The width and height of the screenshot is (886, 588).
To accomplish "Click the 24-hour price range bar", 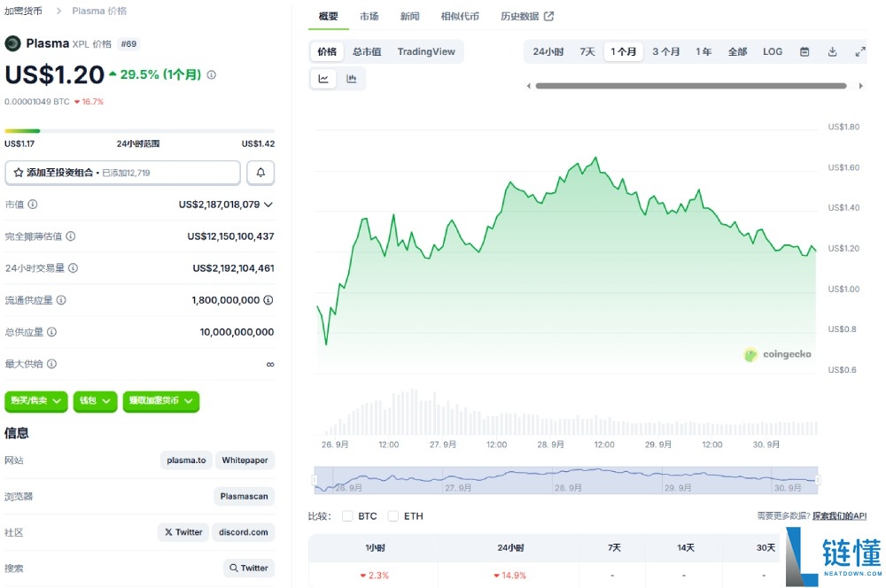I will click(x=140, y=131).
